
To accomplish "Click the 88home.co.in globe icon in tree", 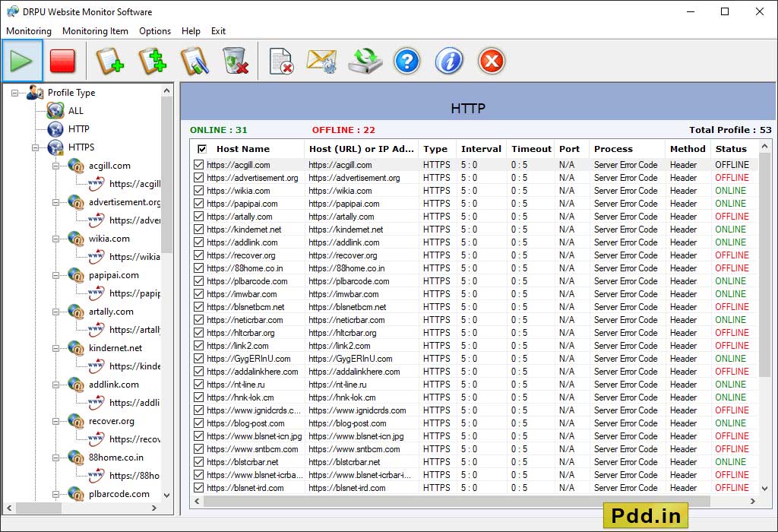I will (x=76, y=458).
